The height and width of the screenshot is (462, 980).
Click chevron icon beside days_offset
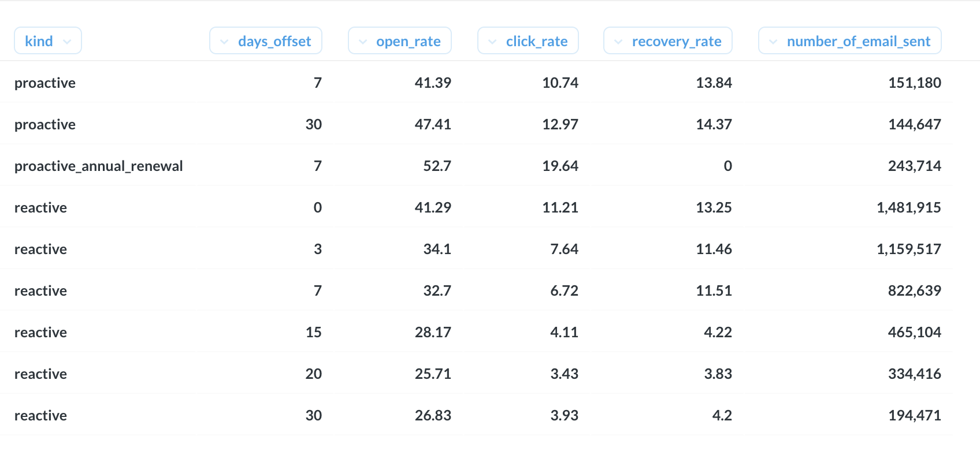click(x=224, y=42)
